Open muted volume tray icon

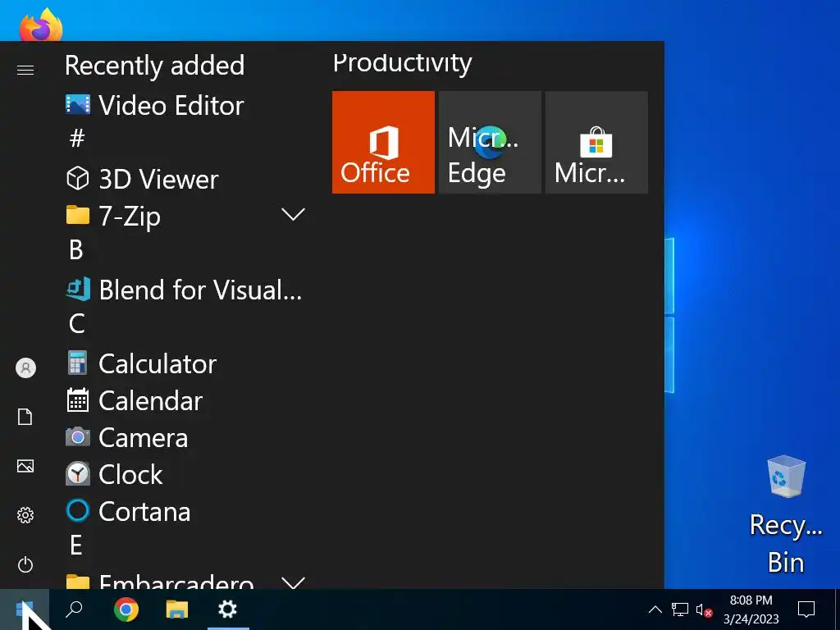(704, 609)
